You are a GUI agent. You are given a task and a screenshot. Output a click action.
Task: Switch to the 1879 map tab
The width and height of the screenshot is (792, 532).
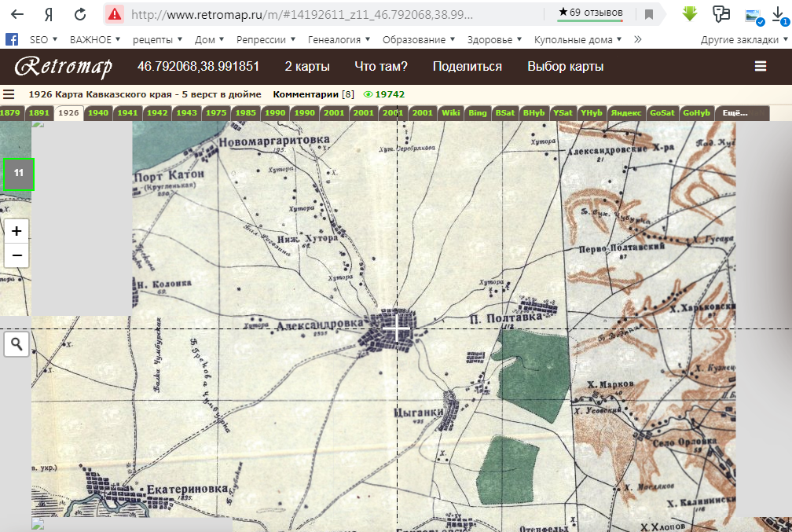pos(10,113)
